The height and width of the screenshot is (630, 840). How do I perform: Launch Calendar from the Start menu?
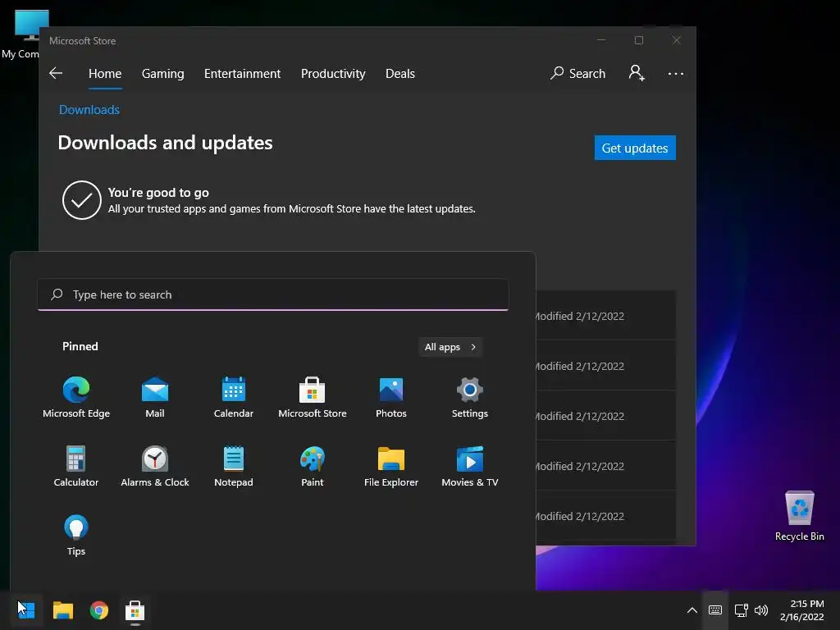[234, 397]
